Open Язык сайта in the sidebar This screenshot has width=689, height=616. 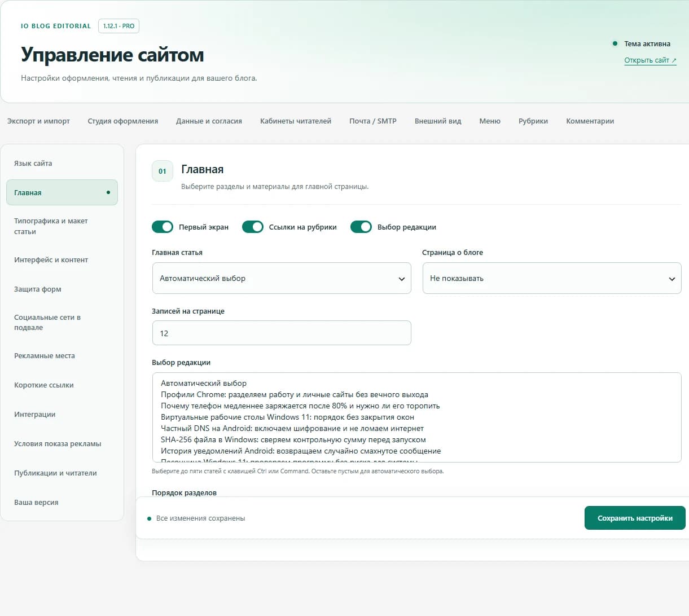[x=62, y=163]
